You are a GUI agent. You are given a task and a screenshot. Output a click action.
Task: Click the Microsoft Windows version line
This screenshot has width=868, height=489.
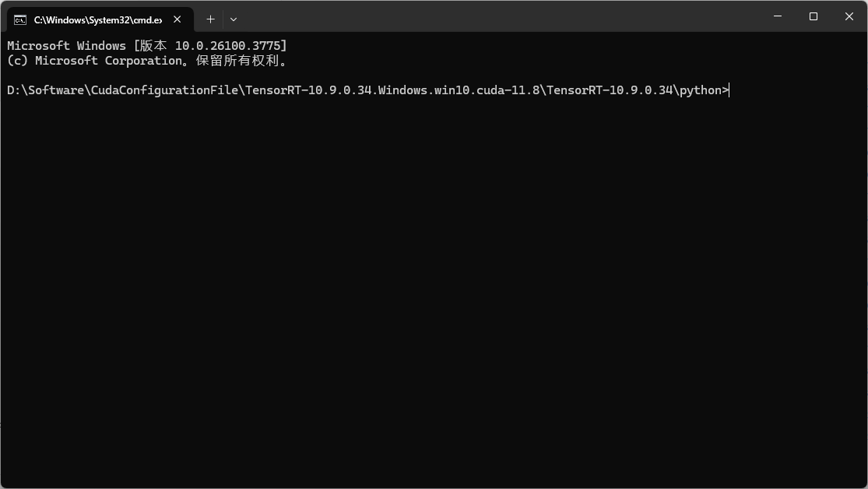pyautogui.click(x=146, y=45)
